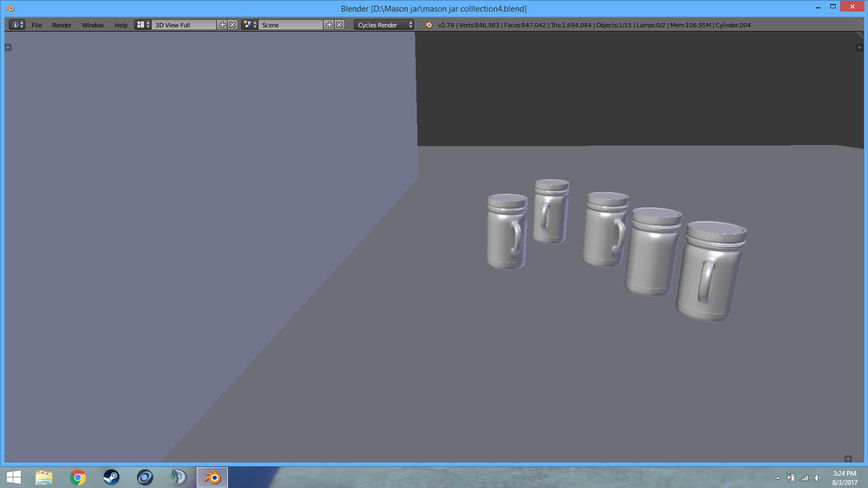
Task: Open the clock showing 3:24 PM
Action: point(844,478)
